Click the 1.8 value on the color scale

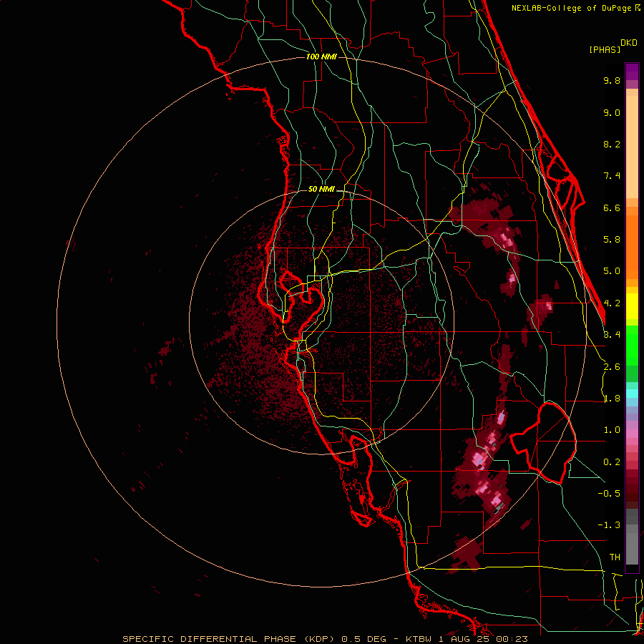(612, 399)
